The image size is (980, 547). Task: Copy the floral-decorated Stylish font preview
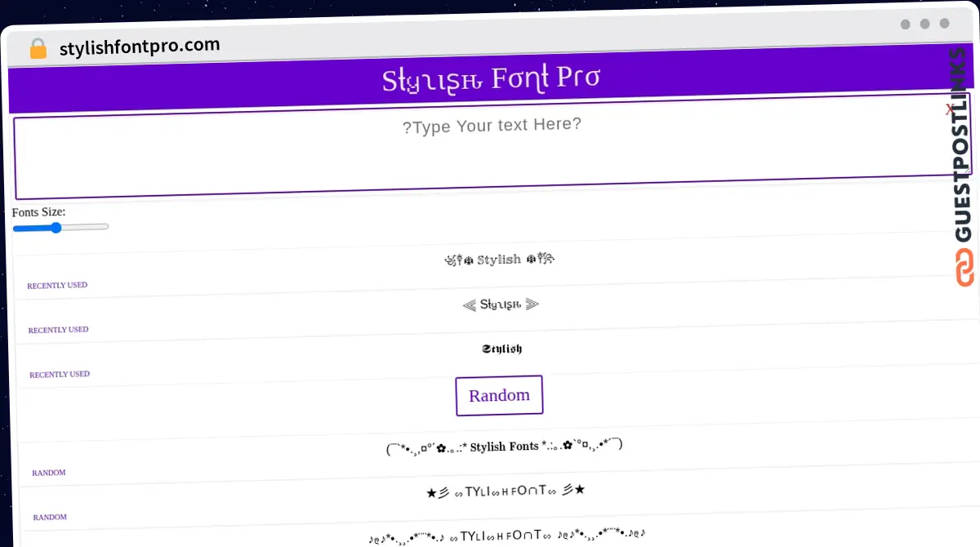tap(499, 259)
